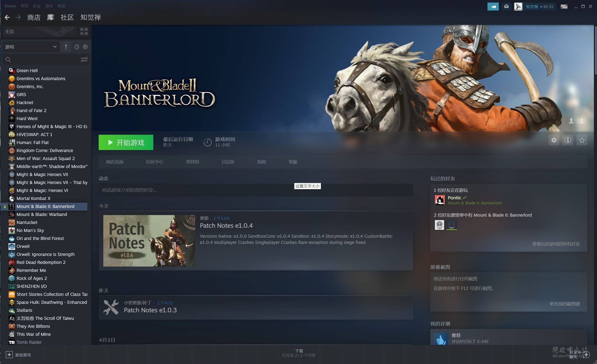The height and width of the screenshot is (364, 597).
Task: Open the 商店页面 tab
Action: 115,162
